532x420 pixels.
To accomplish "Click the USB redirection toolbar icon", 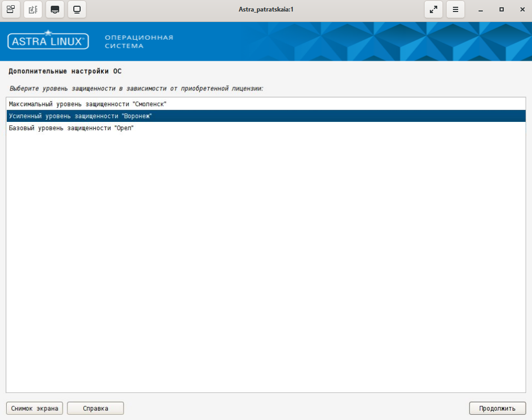I will click(x=33, y=9).
